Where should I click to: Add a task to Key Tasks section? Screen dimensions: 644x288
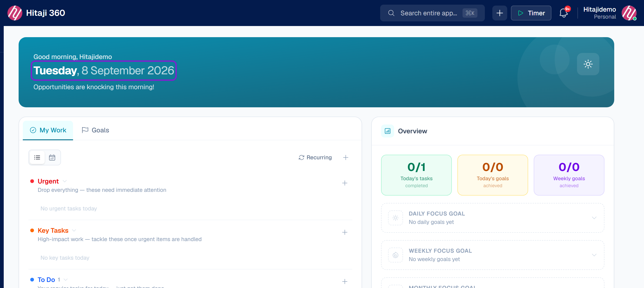pos(345,232)
